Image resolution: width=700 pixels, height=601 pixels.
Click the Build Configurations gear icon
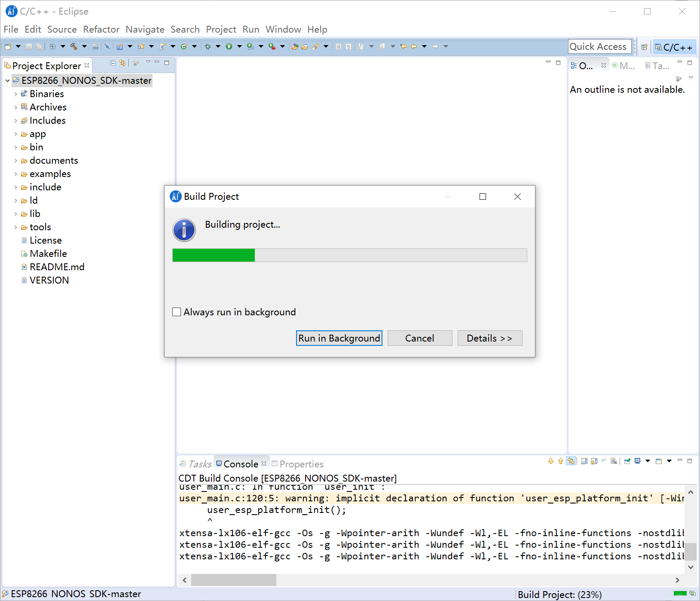52,46
